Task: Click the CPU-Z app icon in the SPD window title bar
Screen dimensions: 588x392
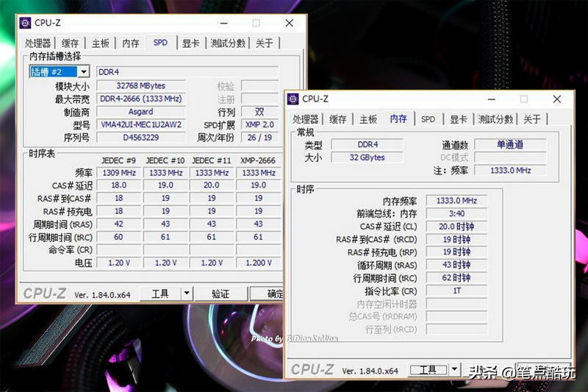Action: (x=26, y=23)
